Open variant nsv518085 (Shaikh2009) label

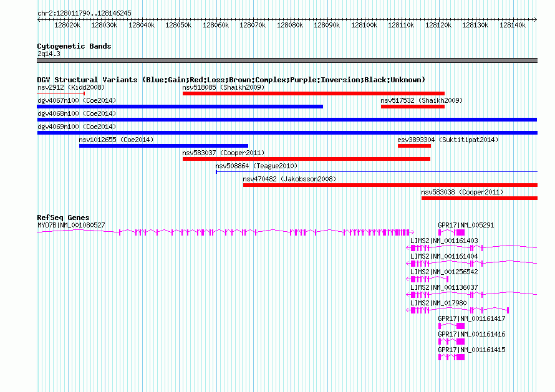point(223,87)
